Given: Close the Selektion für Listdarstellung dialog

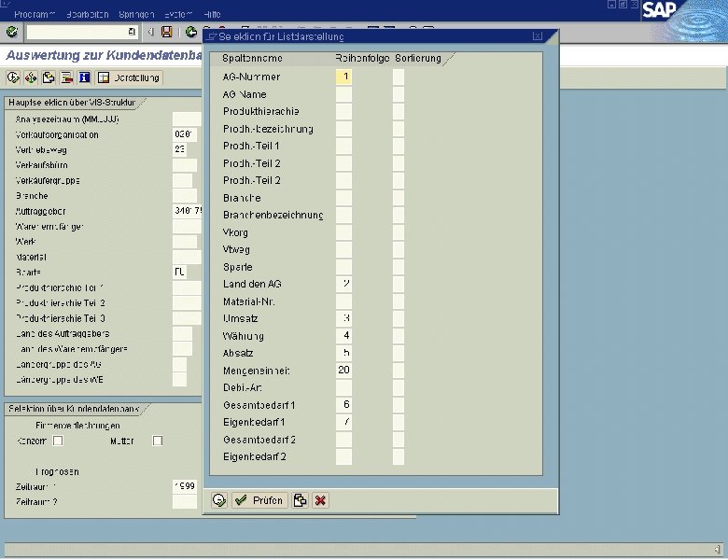Looking at the screenshot, I should coord(538,36).
